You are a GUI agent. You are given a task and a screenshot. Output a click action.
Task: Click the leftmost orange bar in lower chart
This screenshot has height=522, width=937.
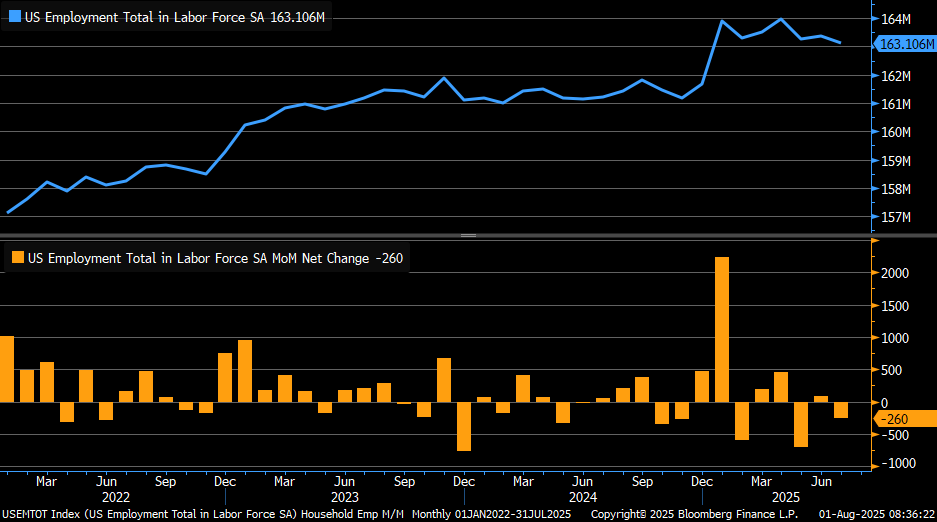coord(7,368)
